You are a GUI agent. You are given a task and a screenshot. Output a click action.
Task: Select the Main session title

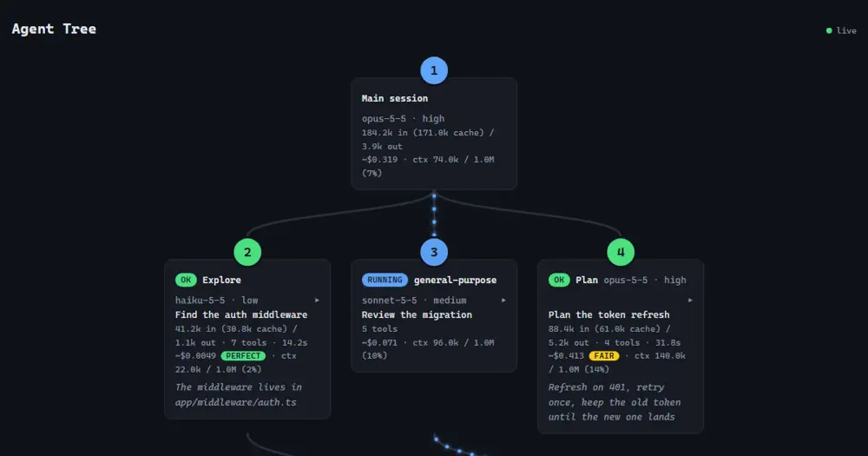pyautogui.click(x=395, y=98)
